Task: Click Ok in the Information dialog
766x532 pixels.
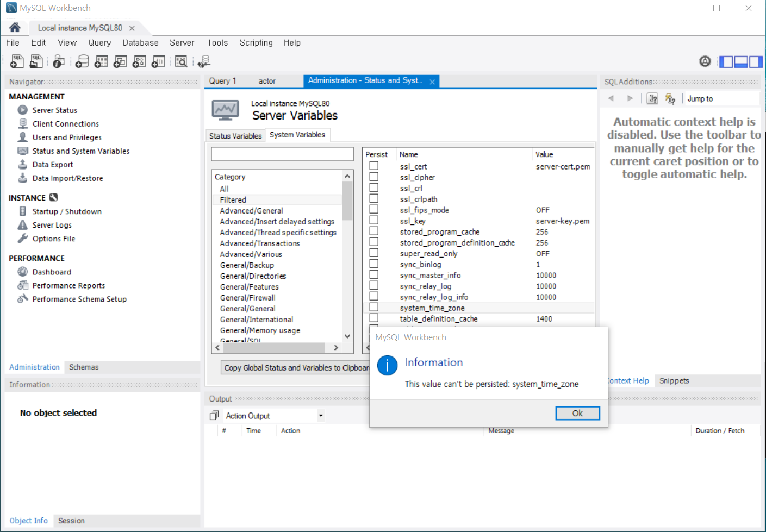Action: tap(577, 413)
